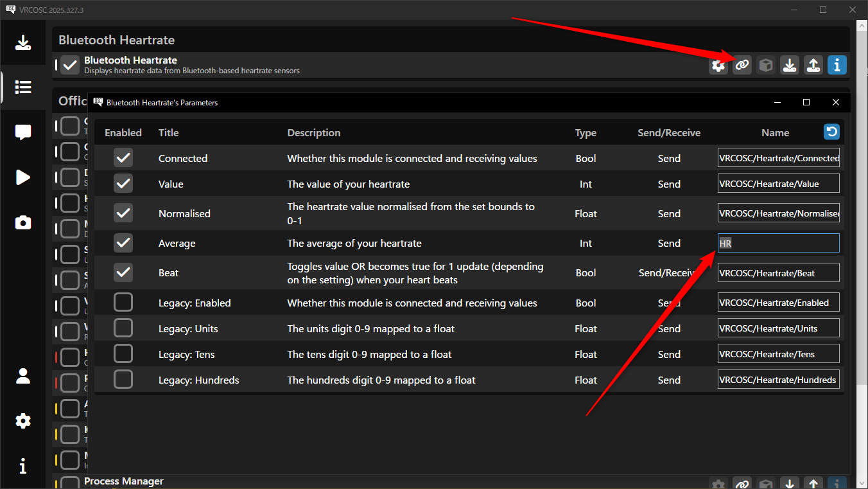This screenshot has width=868, height=489.
Task: Open Bluetooth Heartrate prefabs cube icon
Action: 766,65
